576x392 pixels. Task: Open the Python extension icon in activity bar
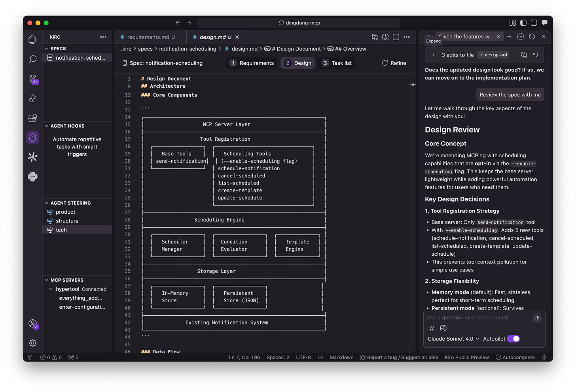coord(32,177)
